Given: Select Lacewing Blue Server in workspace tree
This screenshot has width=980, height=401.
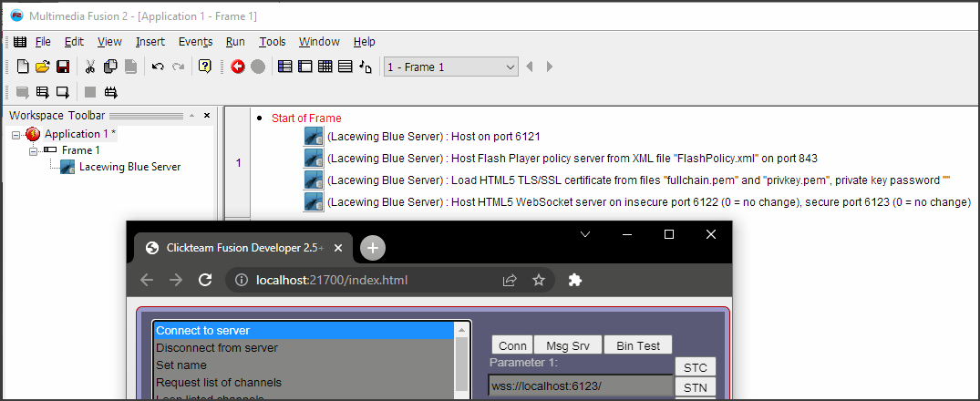Looking at the screenshot, I should [x=129, y=167].
